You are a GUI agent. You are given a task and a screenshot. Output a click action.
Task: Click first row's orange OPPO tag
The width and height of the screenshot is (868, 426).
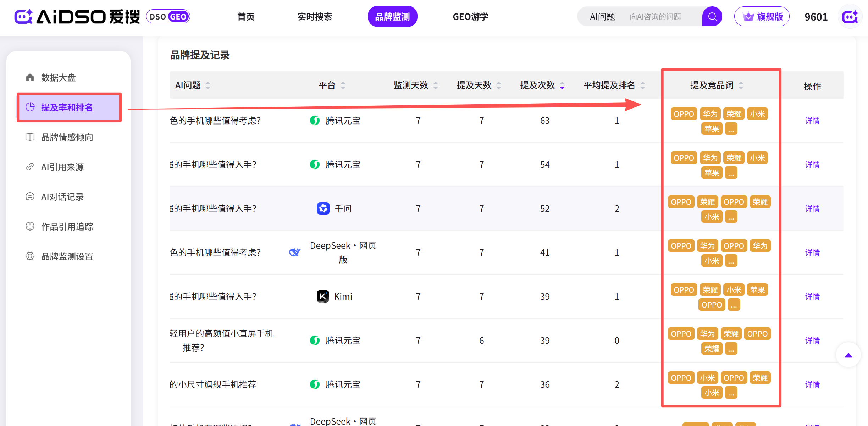point(684,114)
